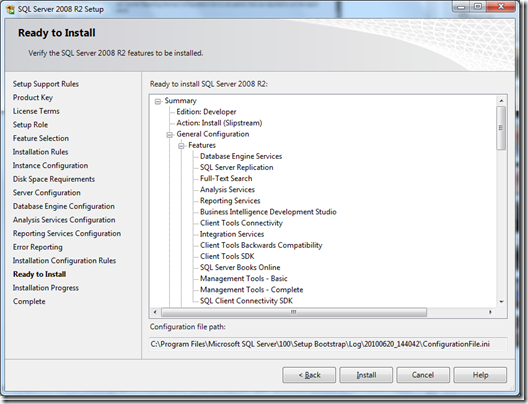Click the vertical scrollbar up arrow
528x404 pixels.
pos(501,101)
